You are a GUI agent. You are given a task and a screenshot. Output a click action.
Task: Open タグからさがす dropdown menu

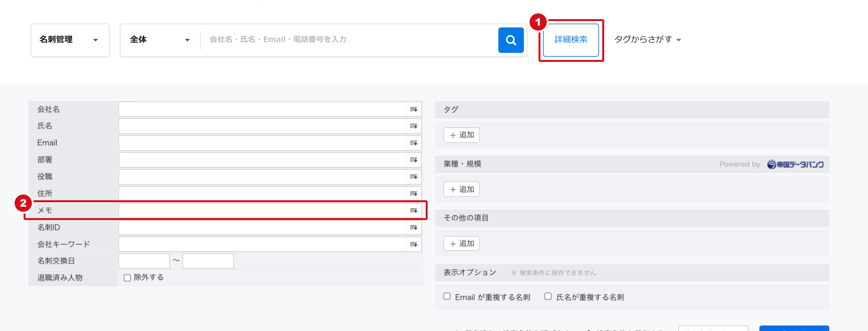[647, 40]
